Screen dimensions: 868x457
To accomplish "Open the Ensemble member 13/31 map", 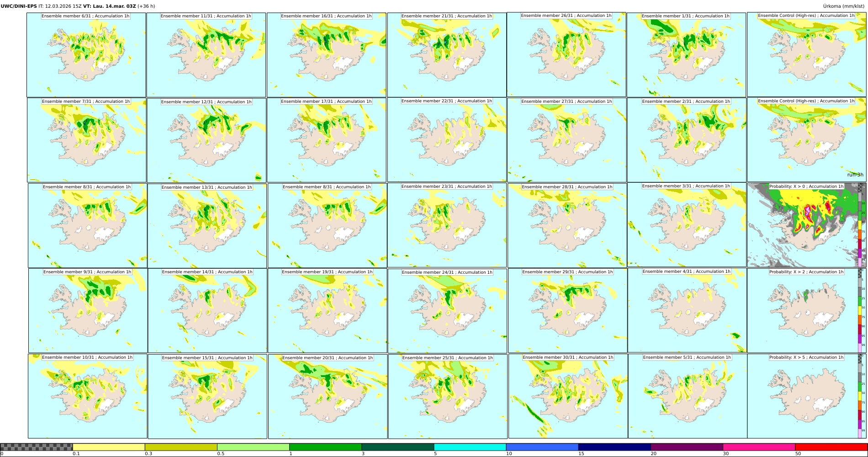I will [x=207, y=226].
